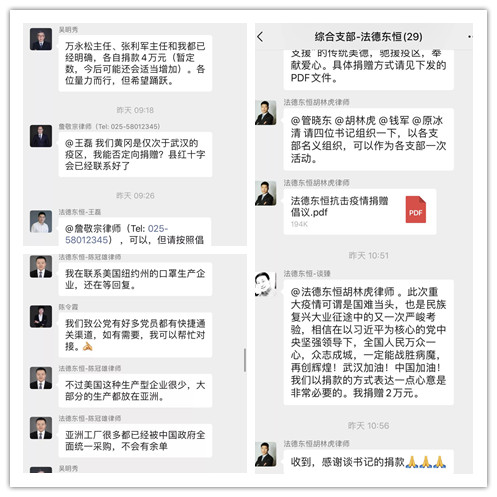Tap 吴明秀's message about 捐款4万元

tap(135, 63)
